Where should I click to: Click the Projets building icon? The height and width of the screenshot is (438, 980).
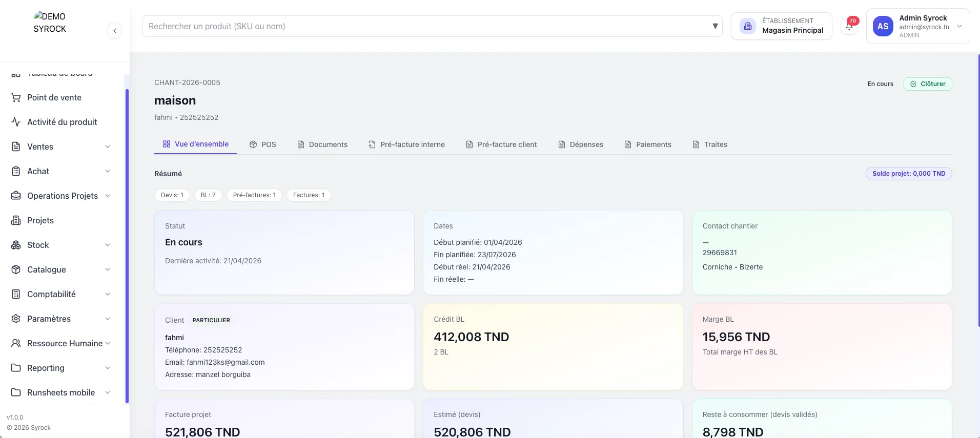click(16, 220)
